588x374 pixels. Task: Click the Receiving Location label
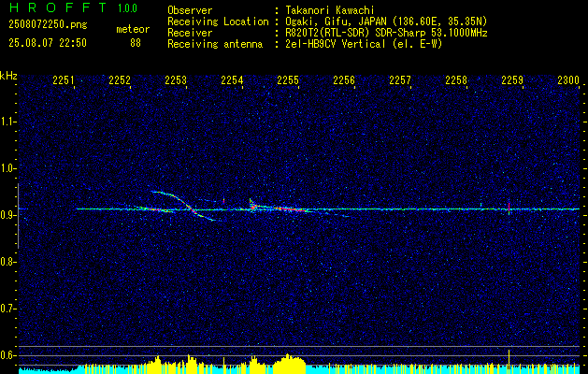click(x=218, y=22)
